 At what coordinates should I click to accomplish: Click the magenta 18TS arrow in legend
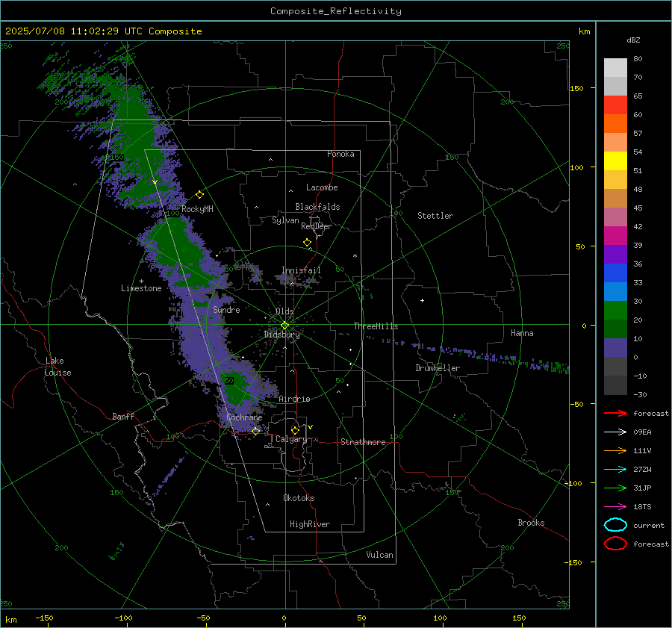[615, 506]
